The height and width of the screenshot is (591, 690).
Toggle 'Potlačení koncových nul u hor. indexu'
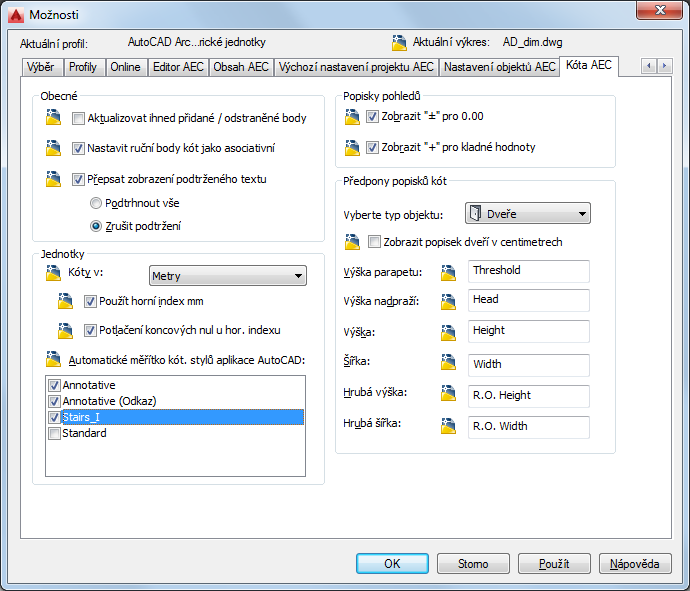[90, 330]
